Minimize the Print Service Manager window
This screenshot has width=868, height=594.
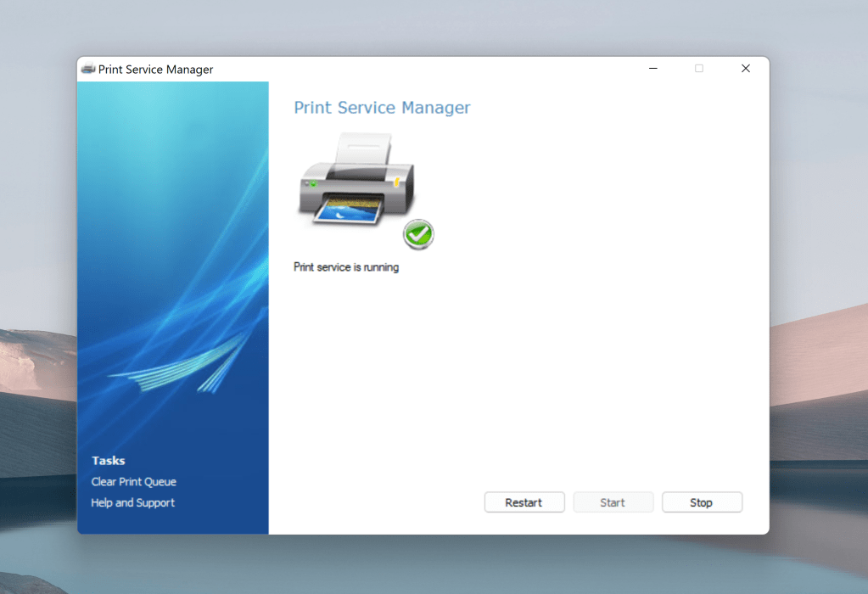(652, 69)
